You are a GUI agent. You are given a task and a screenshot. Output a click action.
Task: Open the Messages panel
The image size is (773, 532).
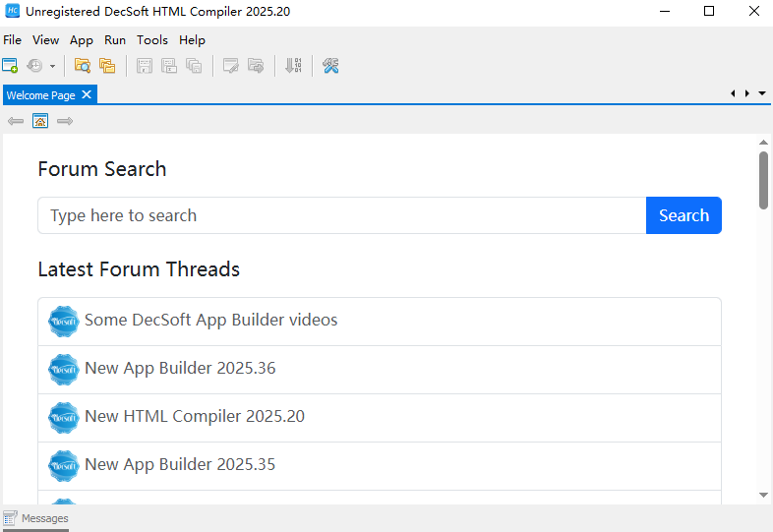(35, 518)
